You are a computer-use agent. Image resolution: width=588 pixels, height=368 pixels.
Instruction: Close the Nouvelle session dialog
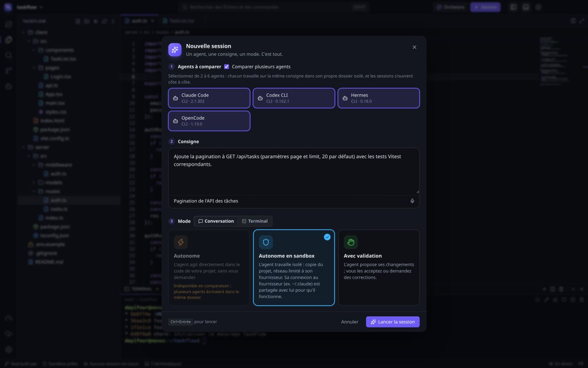(414, 47)
